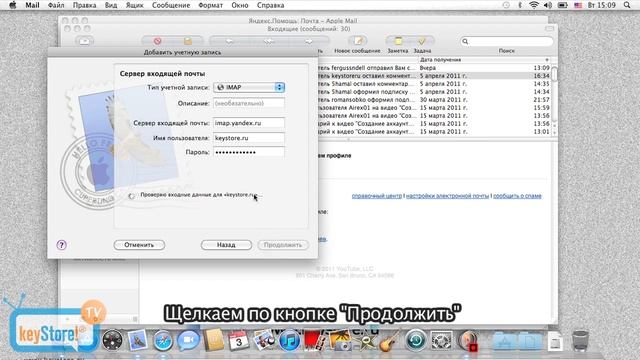Click the Reply All double-arrow icon
Image resolution: width=640 pixels, height=360 pixels.
[x=269, y=41]
